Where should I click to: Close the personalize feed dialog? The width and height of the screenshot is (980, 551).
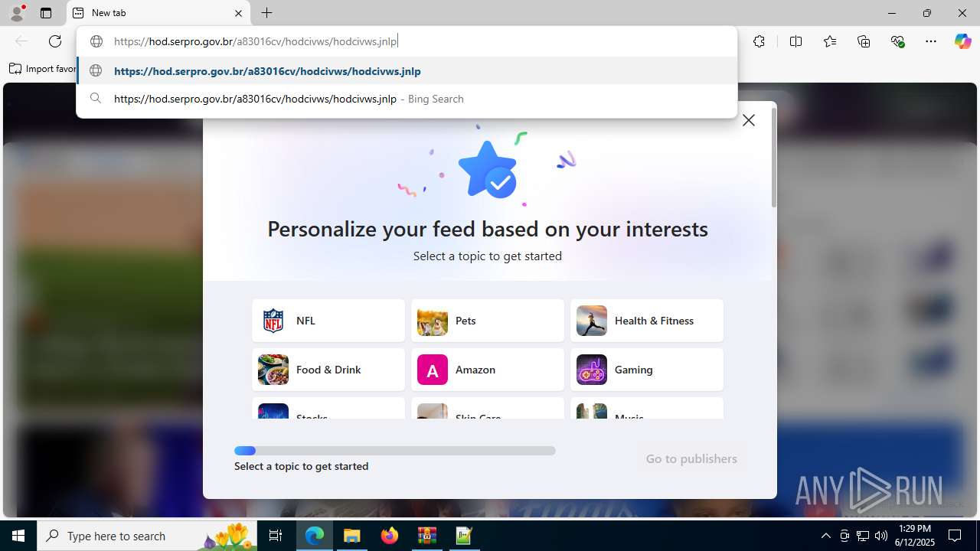pyautogui.click(x=749, y=120)
